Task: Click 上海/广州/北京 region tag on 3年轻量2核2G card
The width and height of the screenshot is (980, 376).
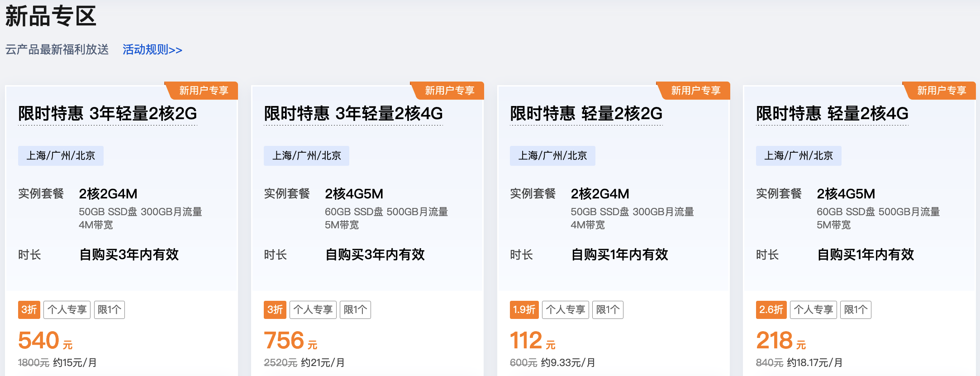Action: tap(61, 156)
